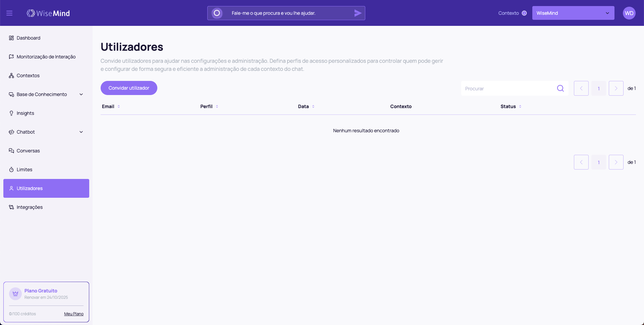Expand the Chatbot submenu
Image resolution: width=644 pixels, height=325 pixels.
tap(81, 132)
